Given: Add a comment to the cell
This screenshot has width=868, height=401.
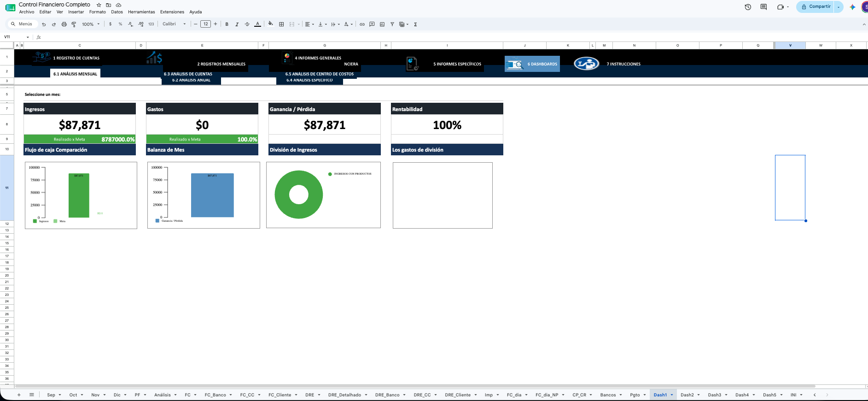Looking at the screenshot, I should point(372,24).
